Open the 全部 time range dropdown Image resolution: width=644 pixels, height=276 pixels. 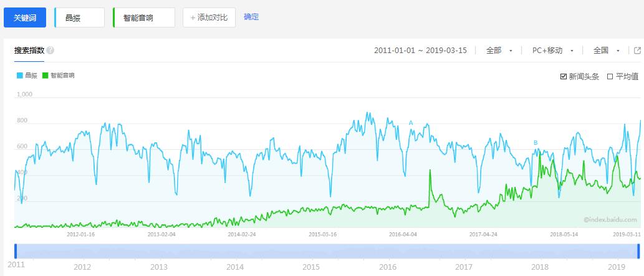coord(499,51)
